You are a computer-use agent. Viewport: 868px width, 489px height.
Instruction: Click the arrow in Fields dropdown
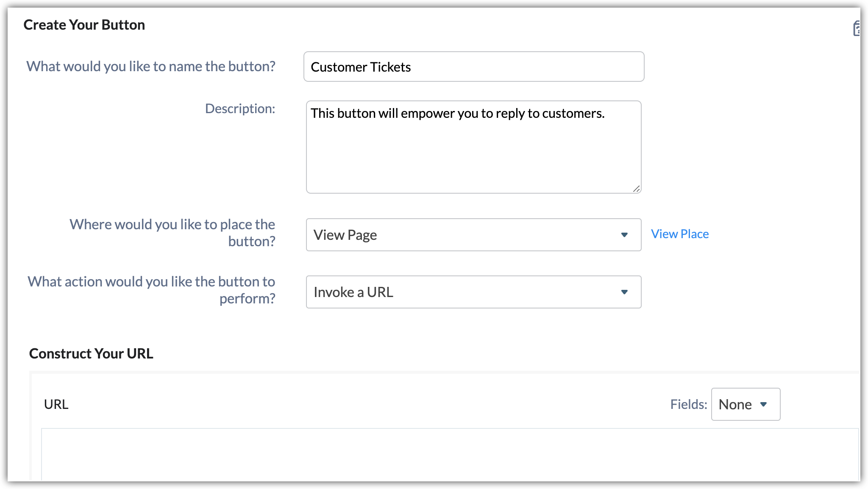(763, 404)
